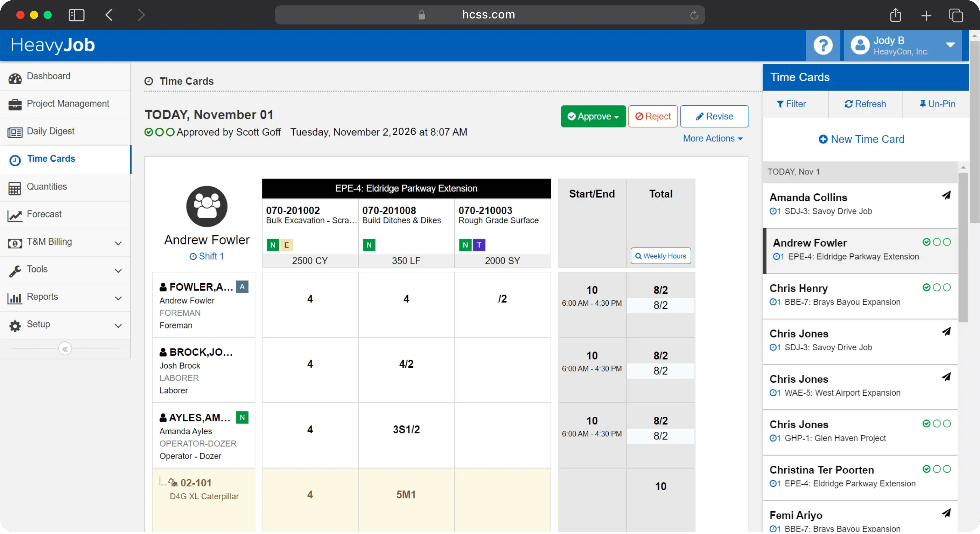Click the help question mark icon

point(822,45)
